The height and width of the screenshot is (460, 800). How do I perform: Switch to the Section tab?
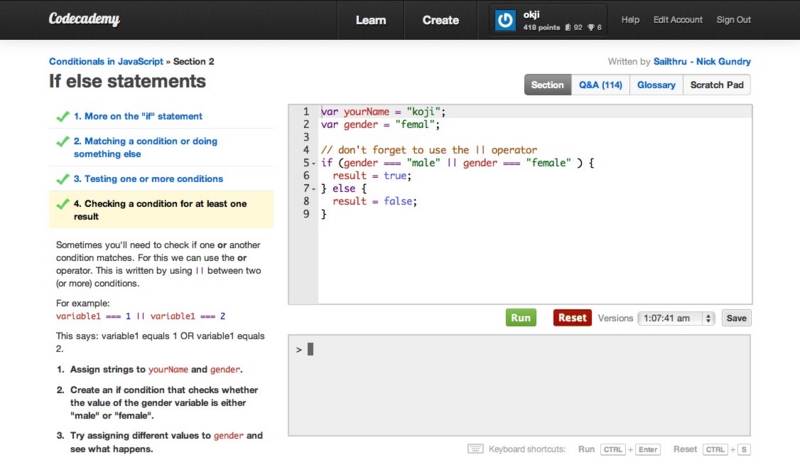pos(547,85)
